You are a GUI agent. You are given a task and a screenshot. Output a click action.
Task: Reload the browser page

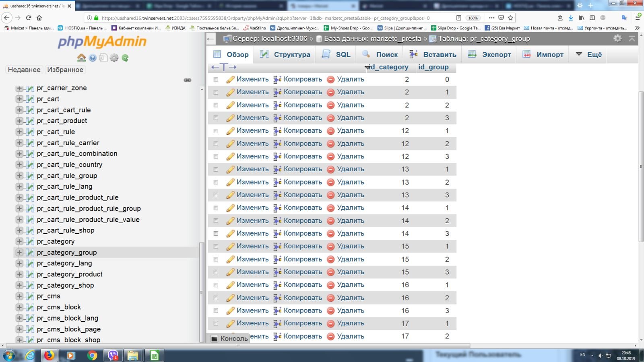tap(29, 18)
